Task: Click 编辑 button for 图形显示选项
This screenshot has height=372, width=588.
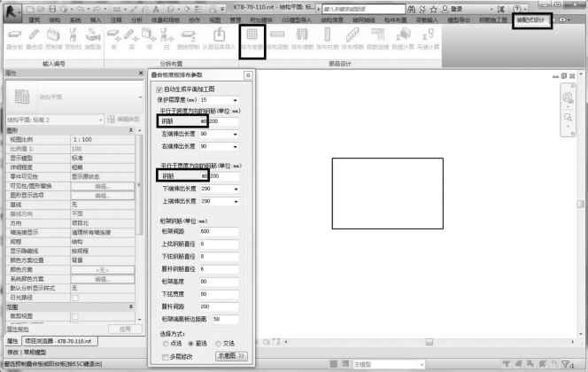Action: 103,196
